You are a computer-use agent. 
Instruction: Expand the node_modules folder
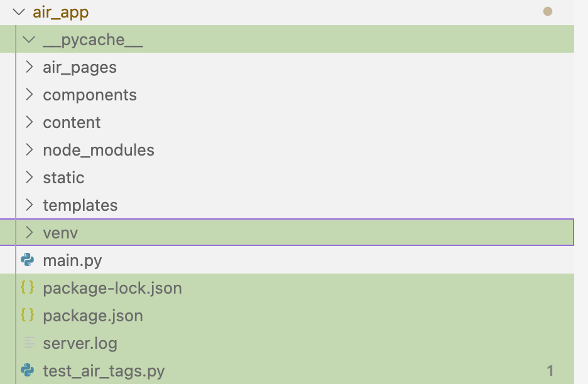(x=29, y=150)
